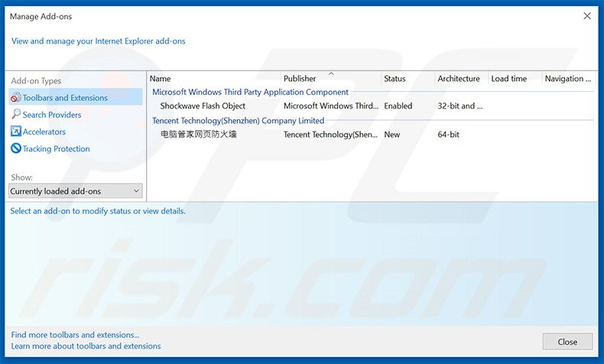
Task: Click the Tracking Protection blocked-circle icon
Action: (16, 148)
